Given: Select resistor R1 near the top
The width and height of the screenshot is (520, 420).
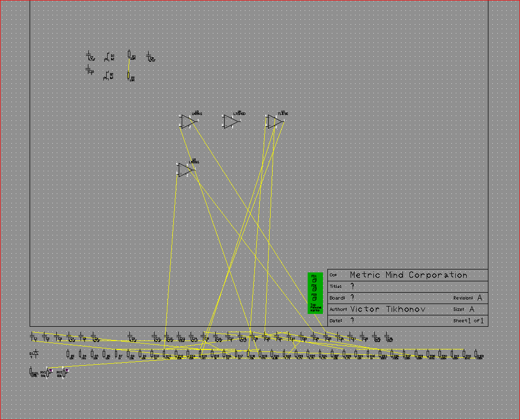Looking at the screenshot, I should pyautogui.click(x=129, y=54).
